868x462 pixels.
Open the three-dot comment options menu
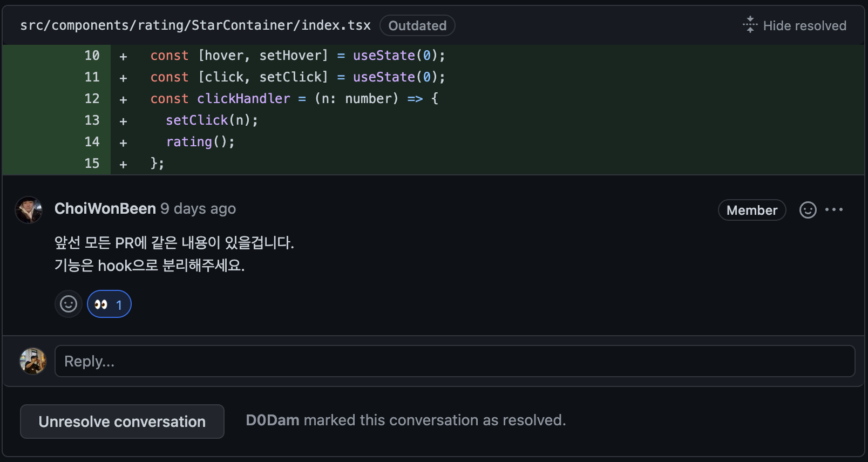[x=834, y=210]
